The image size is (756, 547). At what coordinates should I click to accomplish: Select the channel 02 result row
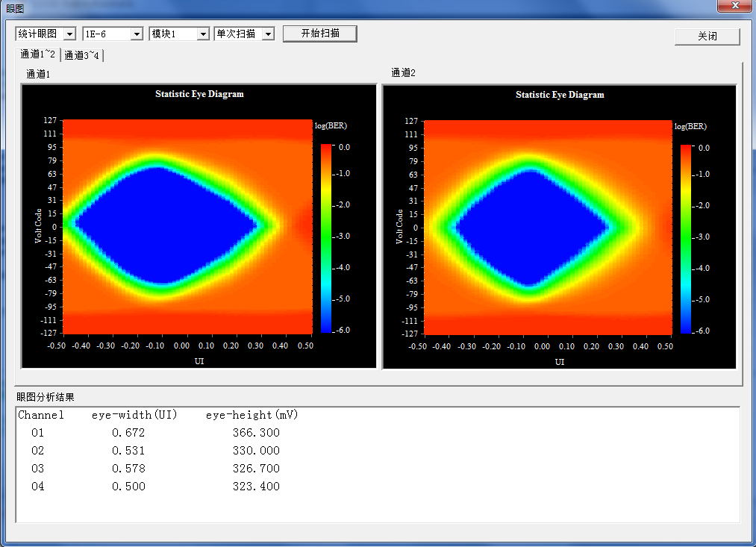click(x=149, y=451)
